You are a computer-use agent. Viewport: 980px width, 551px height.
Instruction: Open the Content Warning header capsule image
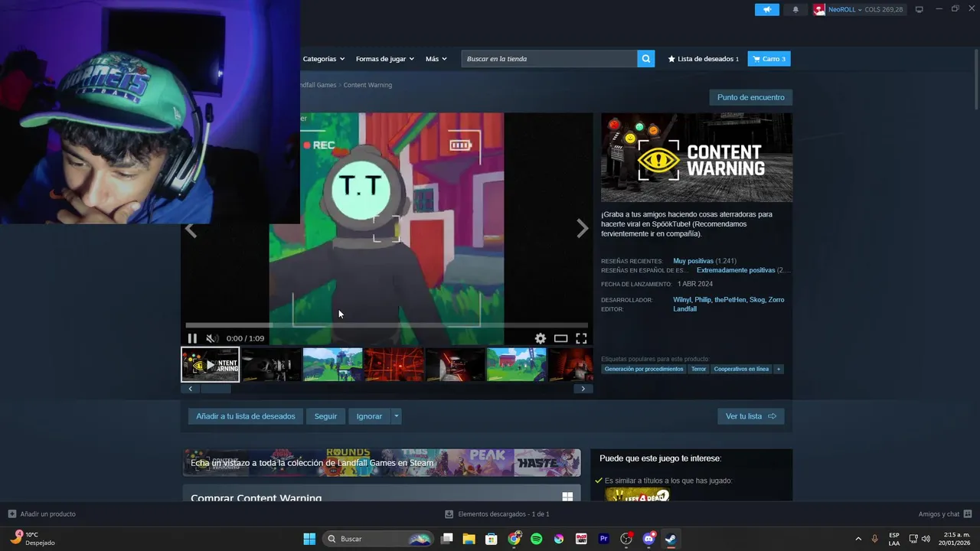click(x=697, y=158)
